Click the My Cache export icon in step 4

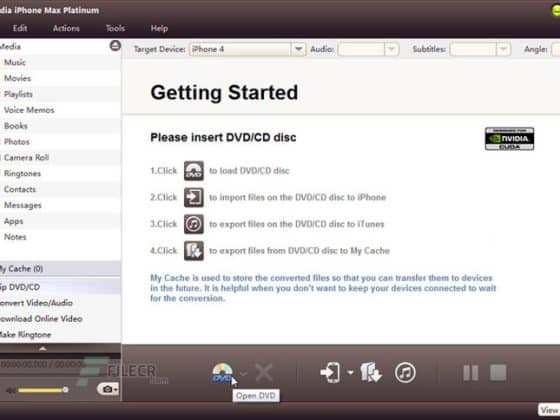194,251
